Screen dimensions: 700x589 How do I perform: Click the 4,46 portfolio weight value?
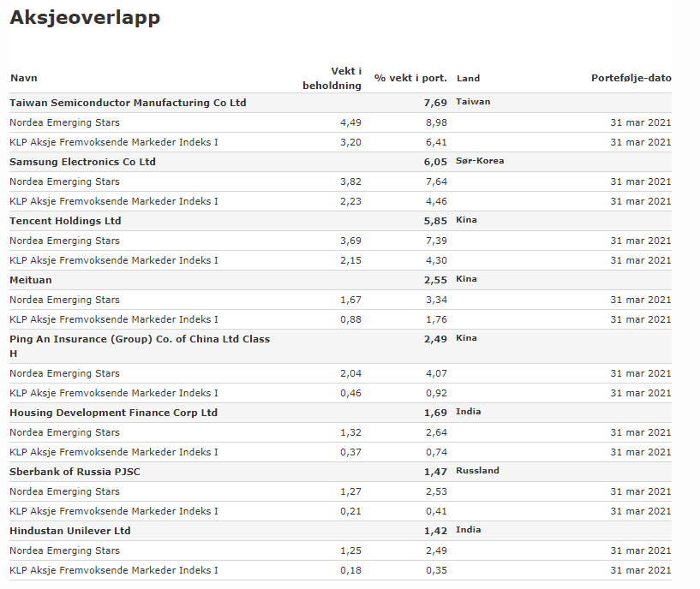coord(436,201)
